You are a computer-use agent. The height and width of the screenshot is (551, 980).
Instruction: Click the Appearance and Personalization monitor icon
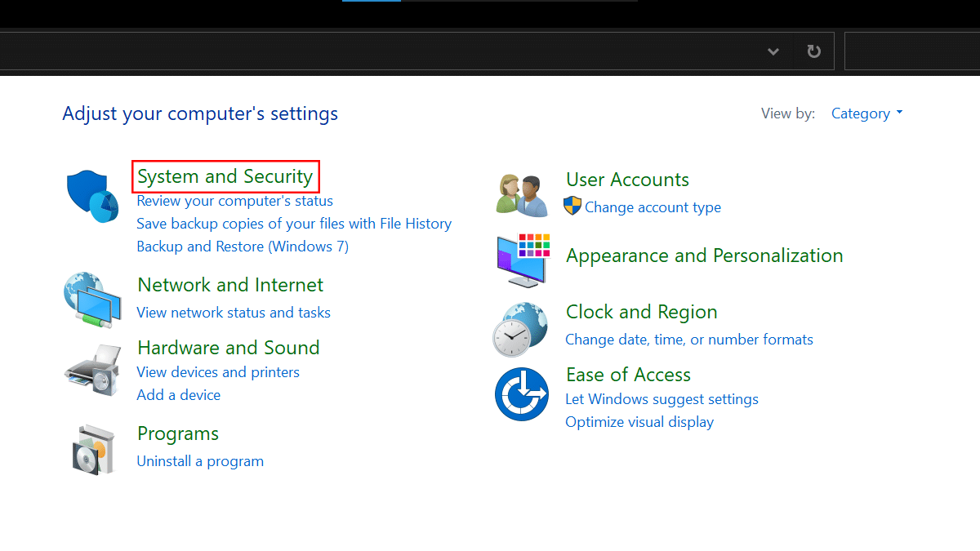[523, 260]
